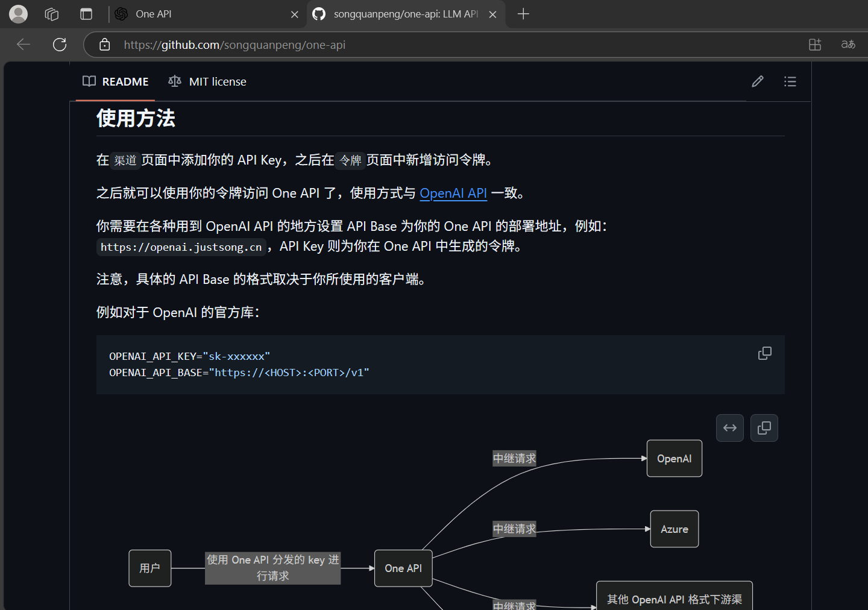Open the browser workspaces icon
The width and height of the screenshot is (868, 610).
(x=52, y=14)
